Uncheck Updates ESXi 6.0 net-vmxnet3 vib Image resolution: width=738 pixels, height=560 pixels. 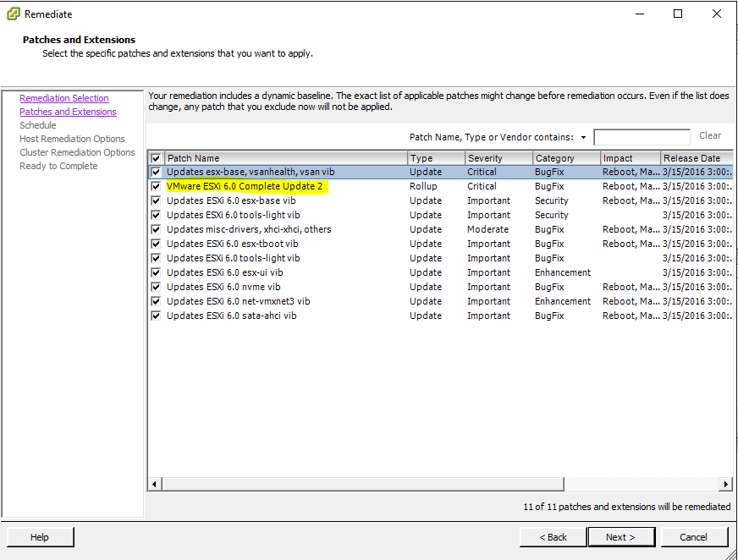[156, 301]
